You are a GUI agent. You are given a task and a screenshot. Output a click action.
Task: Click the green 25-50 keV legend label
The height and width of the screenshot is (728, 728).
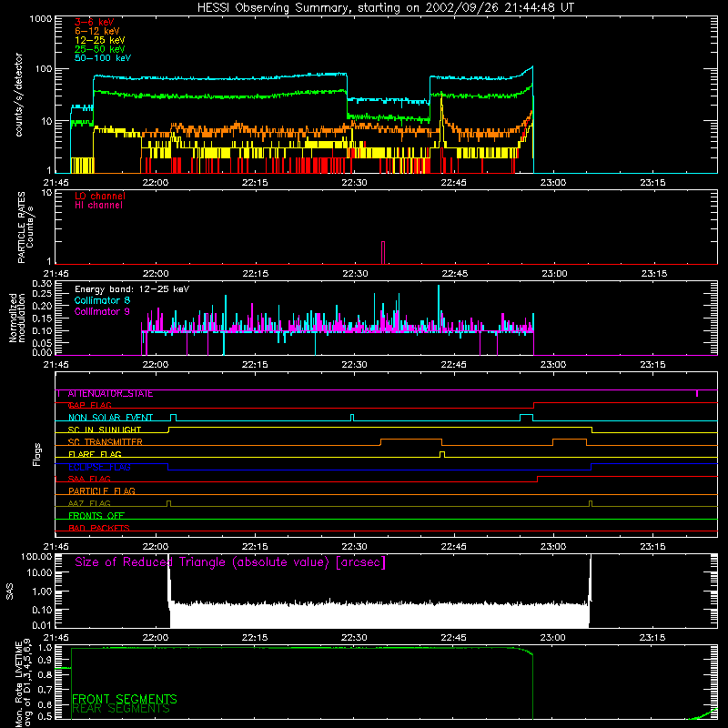[x=100, y=49]
